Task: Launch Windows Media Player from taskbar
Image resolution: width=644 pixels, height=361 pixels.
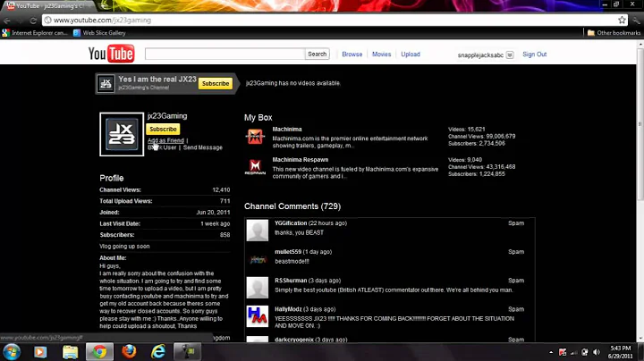Action: coord(40,352)
